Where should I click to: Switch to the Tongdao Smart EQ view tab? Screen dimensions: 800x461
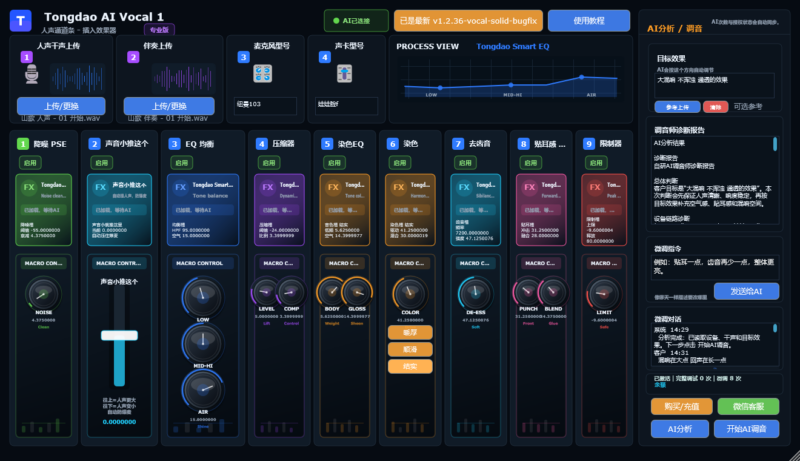coord(513,46)
